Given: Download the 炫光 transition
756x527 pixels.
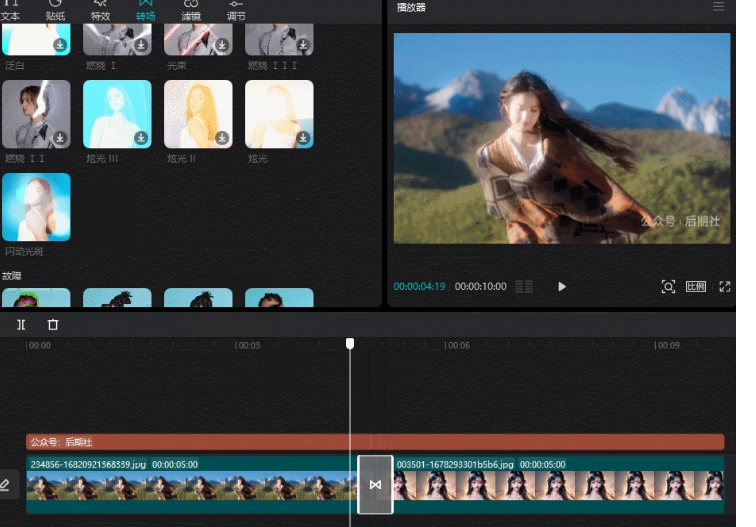Looking at the screenshot, I should (x=303, y=138).
